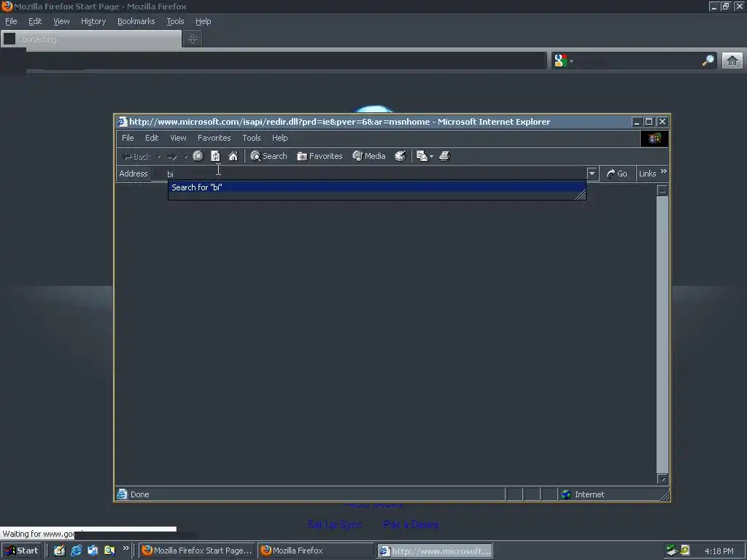The width and height of the screenshot is (747, 560).
Task: Click the scroll down arrow in IE
Action: click(662, 478)
